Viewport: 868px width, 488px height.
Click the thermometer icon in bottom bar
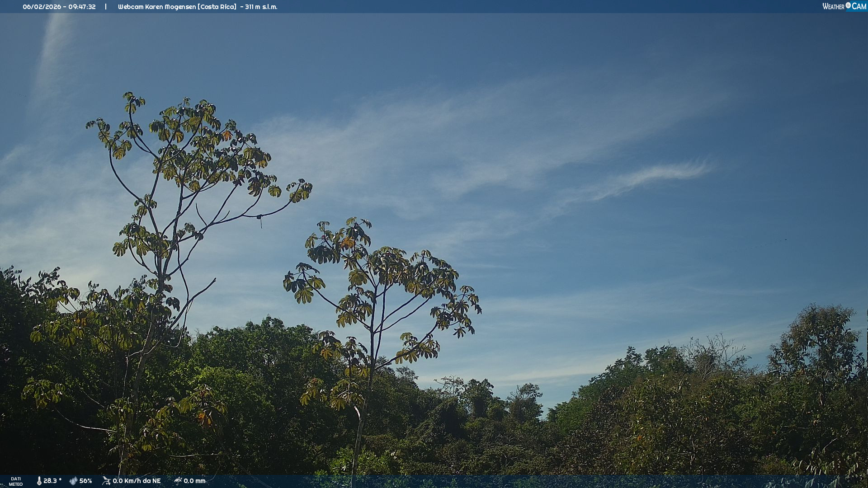click(x=39, y=481)
